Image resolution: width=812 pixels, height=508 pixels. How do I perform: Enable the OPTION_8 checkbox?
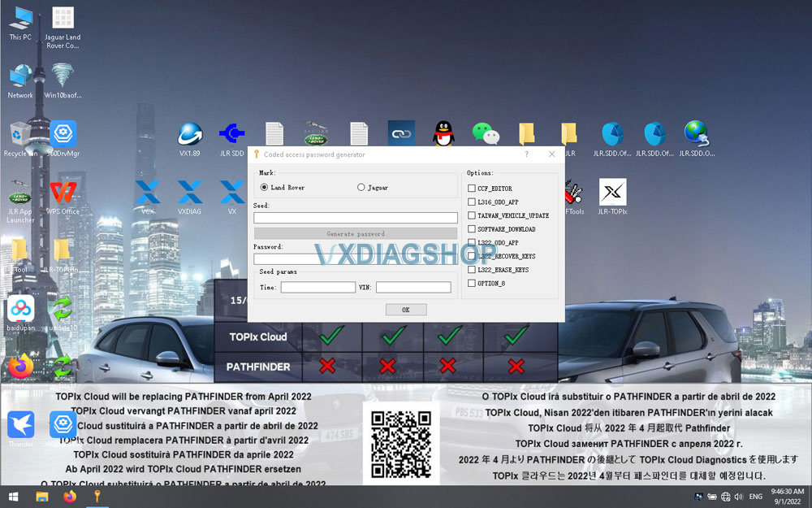tap(471, 283)
